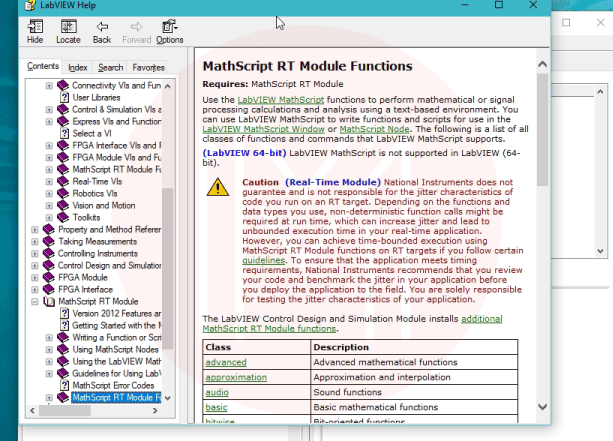
Task: Open the audio class link
Action: [x=217, y=392]
